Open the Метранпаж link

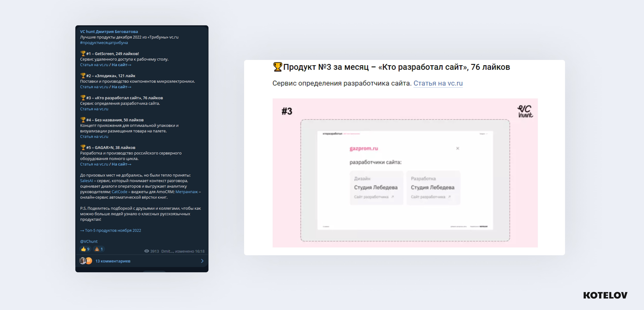coord(187,192)
